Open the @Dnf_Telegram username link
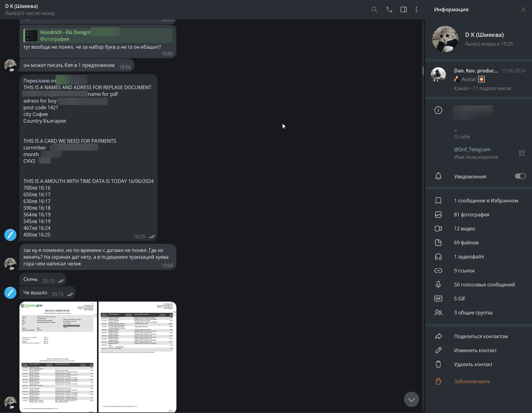Viewport: 532px width, 413px height. click(x=472, y=149)
